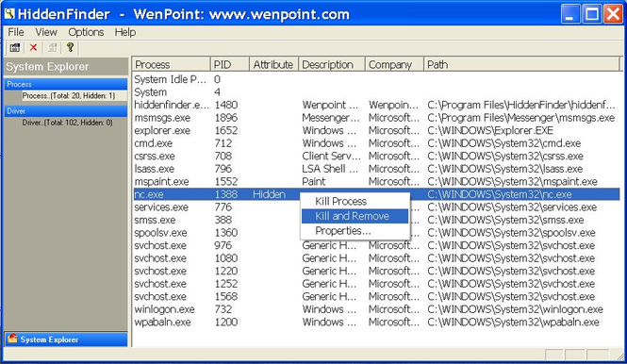Click the path C:\WINDOWS\System32\nc.exe
Screen dimensions: 627x364
(x=500, y=194)
